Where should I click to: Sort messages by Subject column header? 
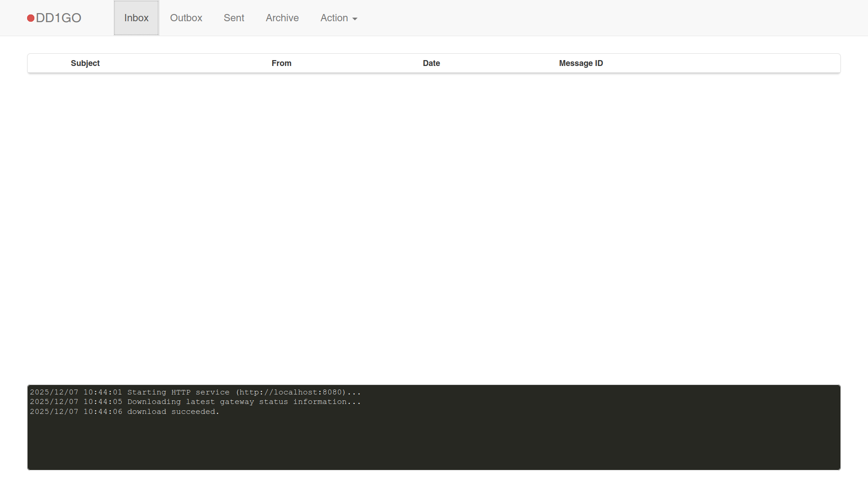click(85, 63)
